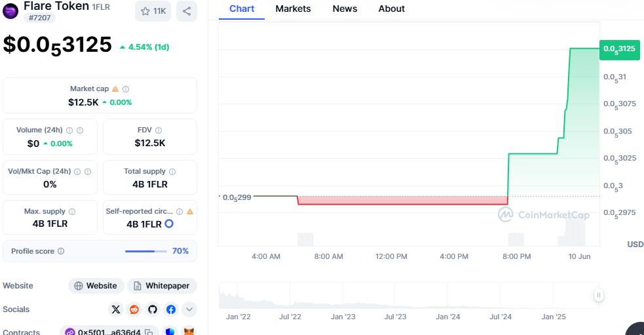The width and height of the screenshot is (644, 335).
Task: Click the FDV info icon
Action: 159,130
